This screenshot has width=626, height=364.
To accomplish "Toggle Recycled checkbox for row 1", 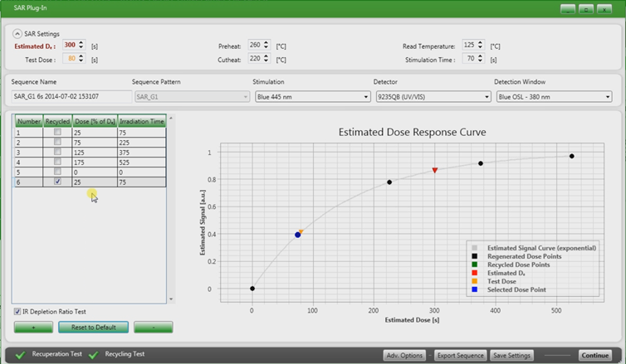I will click(x=57, y=132).
